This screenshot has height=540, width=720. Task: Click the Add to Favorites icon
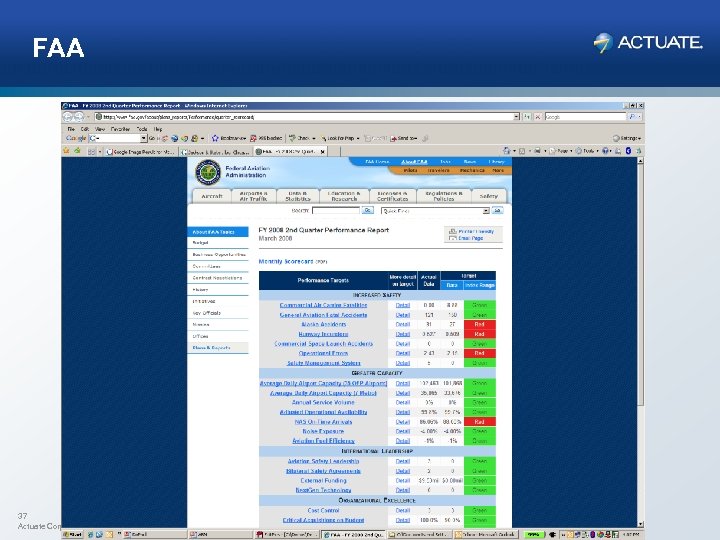pyautogui.click(x=78, y=151)
